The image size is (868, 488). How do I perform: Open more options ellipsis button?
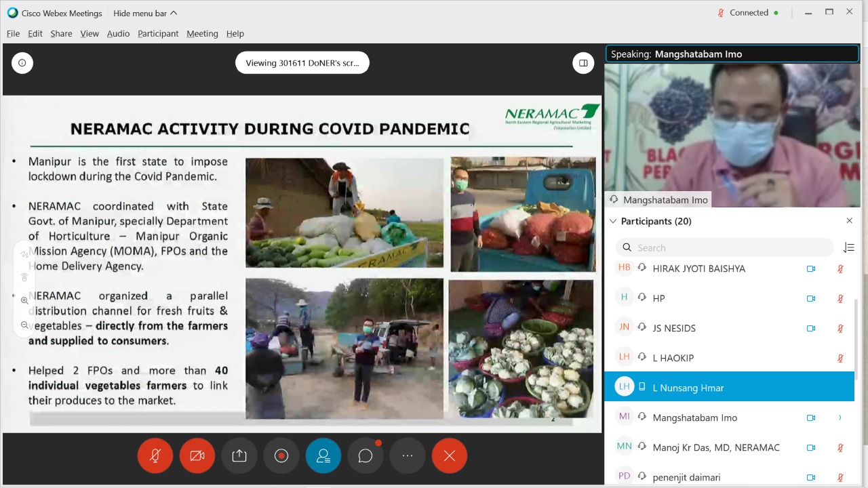point(407,455)
